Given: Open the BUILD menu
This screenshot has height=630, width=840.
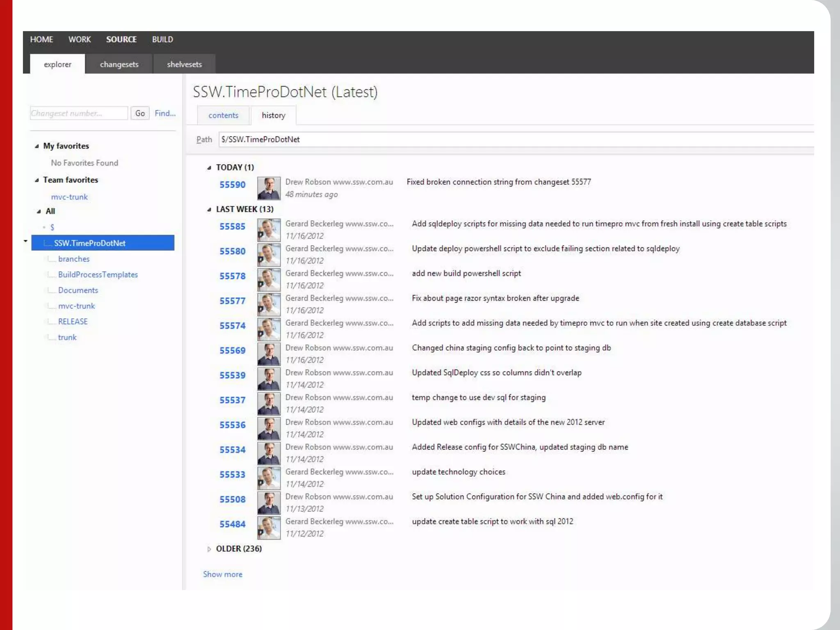Looking at the screenshot, I should [x=162, y=39].
